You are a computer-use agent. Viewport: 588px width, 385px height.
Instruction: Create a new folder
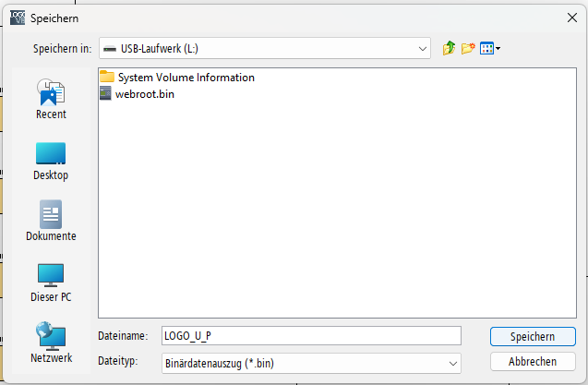tap(468, 48)
